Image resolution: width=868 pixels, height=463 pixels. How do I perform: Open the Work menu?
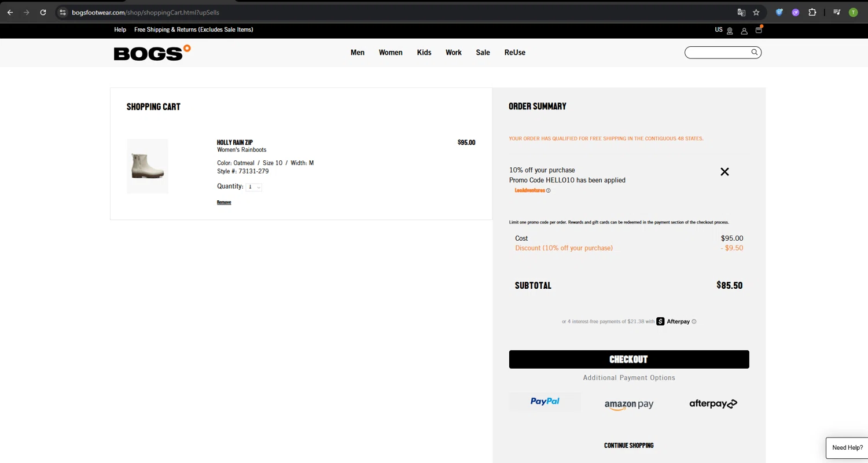click(x=454, y=53)
